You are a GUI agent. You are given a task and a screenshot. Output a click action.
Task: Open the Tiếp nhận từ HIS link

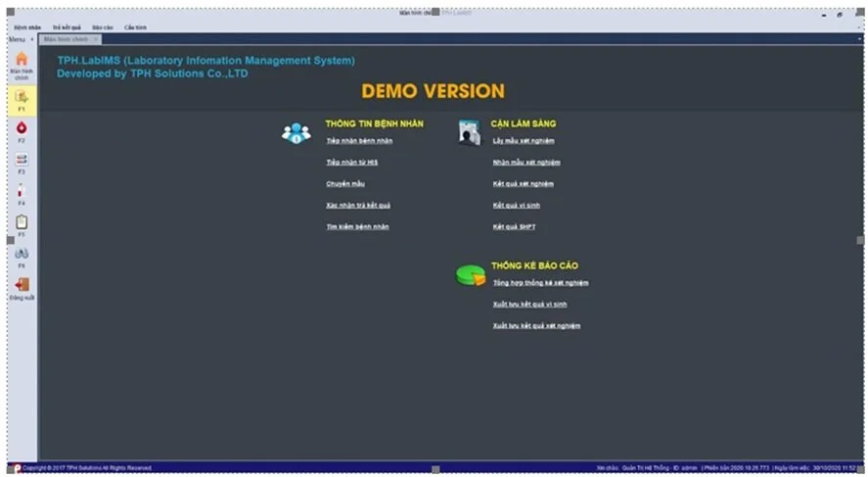click(x=352, y=163)
